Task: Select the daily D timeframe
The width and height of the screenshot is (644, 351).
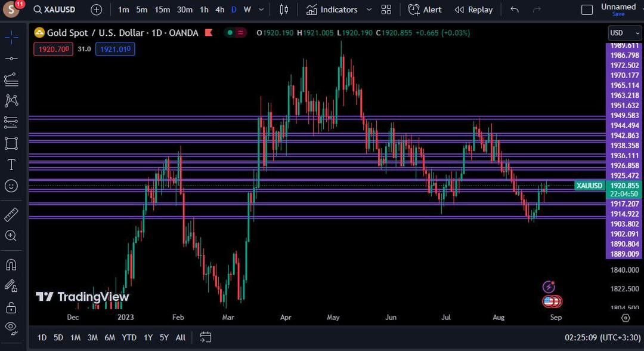Action: 234,10
